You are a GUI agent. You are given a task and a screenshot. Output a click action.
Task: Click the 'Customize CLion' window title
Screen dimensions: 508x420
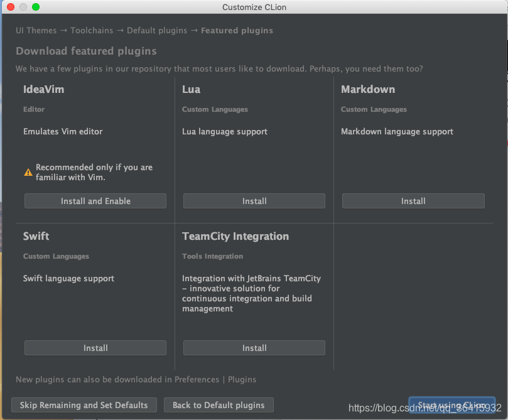point(254,7)
